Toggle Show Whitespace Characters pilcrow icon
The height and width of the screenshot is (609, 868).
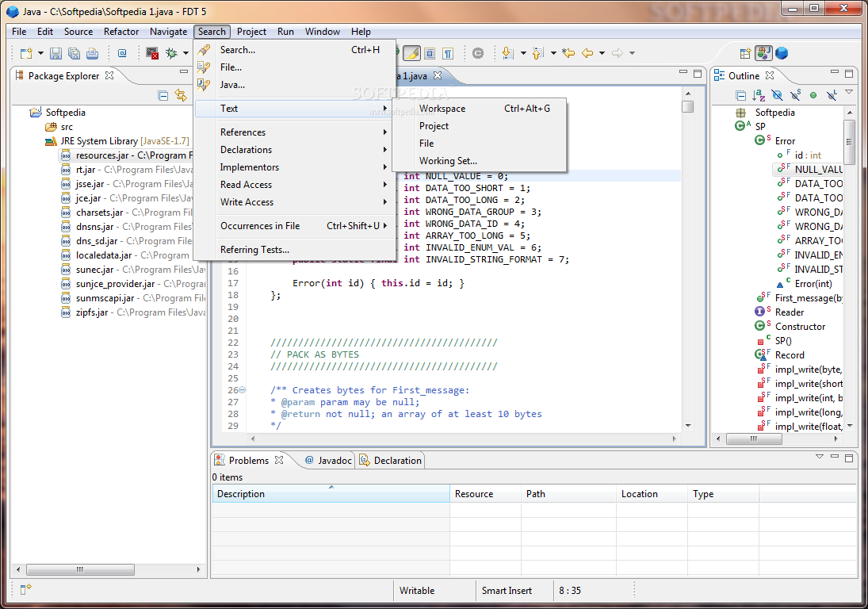(448, 53)
